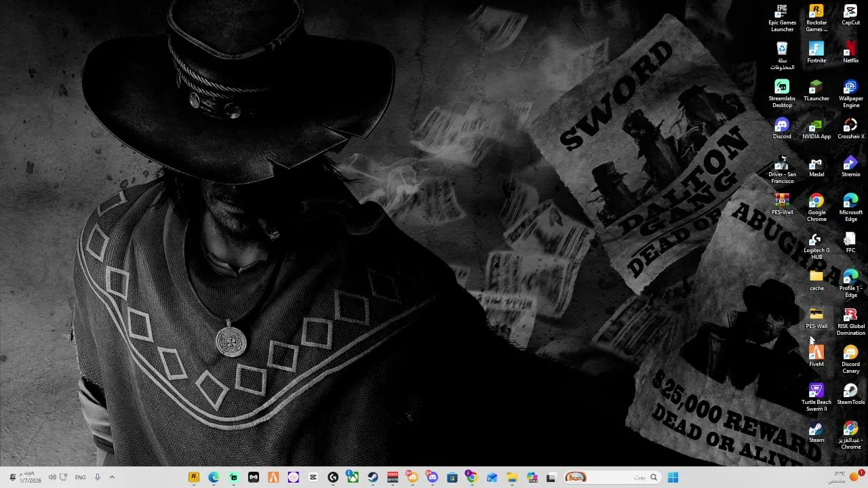
Task: Open Streamlabs from the taskbar
Action: (x=233, y=477)
